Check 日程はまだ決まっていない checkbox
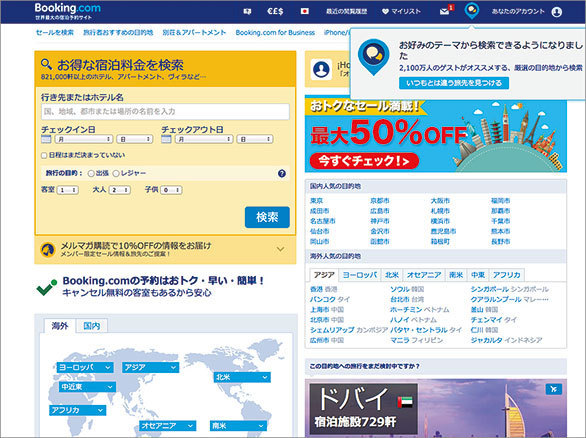This screenshot has width=586, height=438. [44, 155]
